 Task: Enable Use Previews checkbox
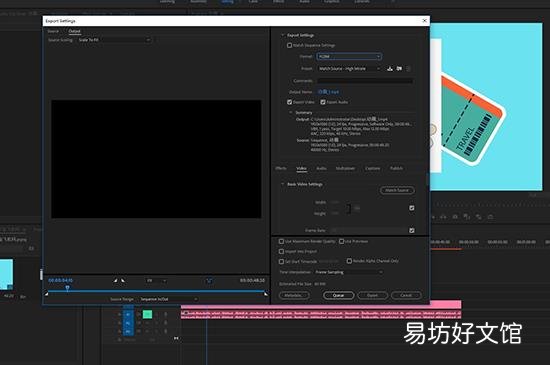pyautogui.click(x=341, y=241)
